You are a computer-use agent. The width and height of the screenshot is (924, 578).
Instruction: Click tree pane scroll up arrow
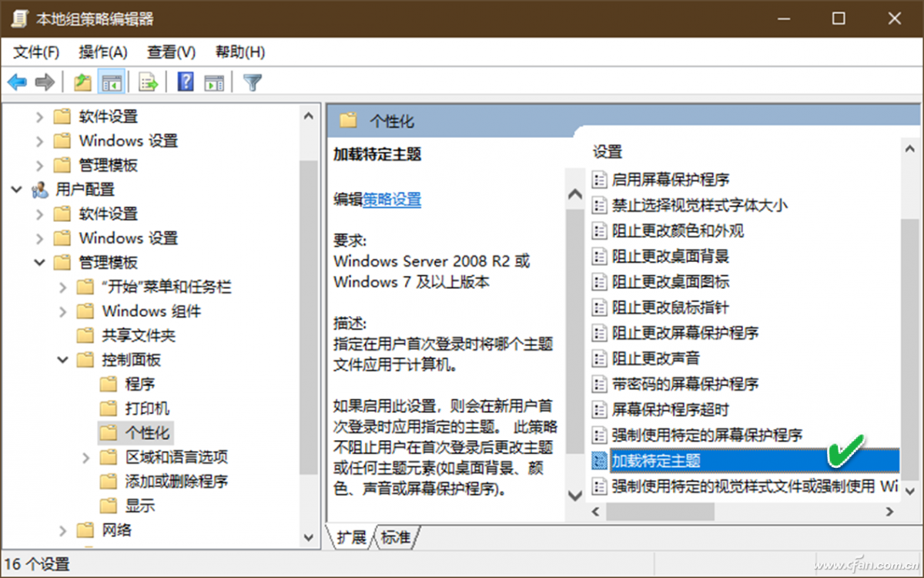coord(309,116)
